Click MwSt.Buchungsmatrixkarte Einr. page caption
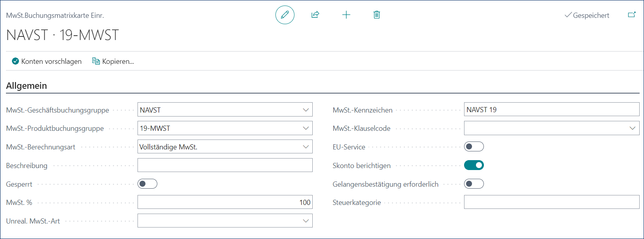This screenshot has width=644, height=239. (x=55, y=15)
